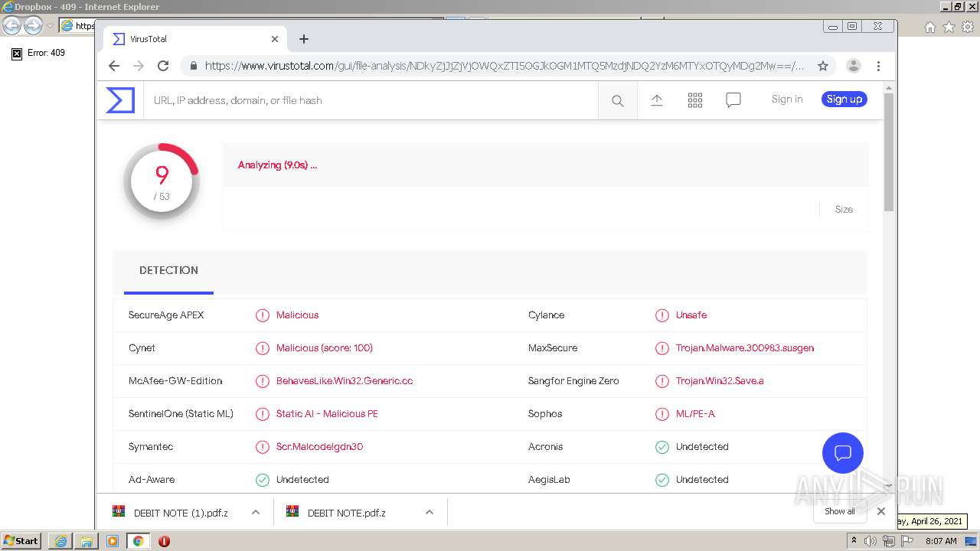Viewport: 980px width, 551px height.
Task: Click Internet Explorer home icon
Action: 930,27
